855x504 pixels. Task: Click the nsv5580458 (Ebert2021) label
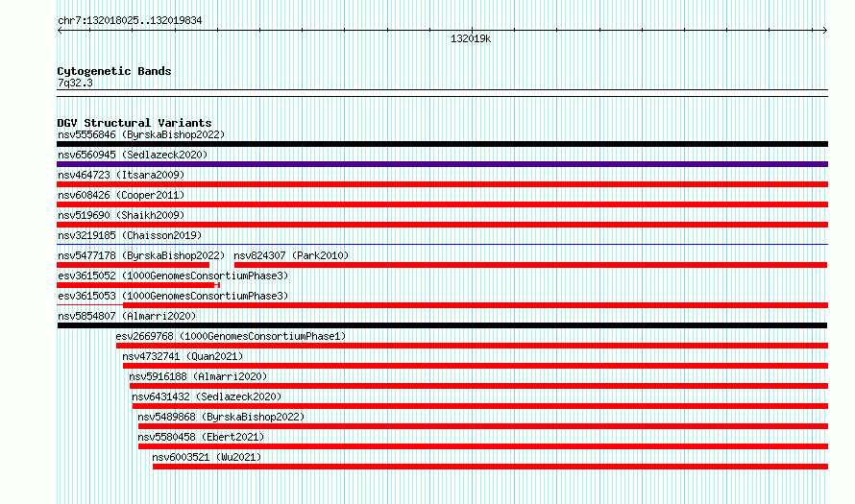tap(201, 437)
